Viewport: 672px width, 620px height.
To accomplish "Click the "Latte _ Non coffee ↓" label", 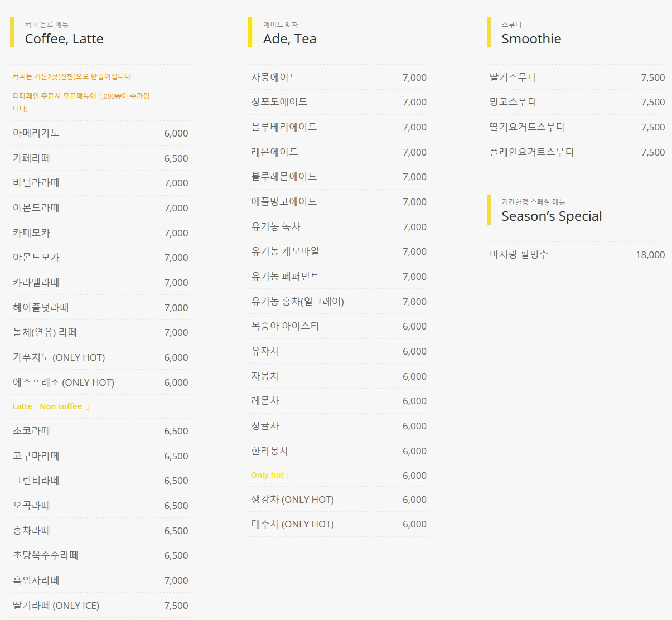I will pos(51,406).
